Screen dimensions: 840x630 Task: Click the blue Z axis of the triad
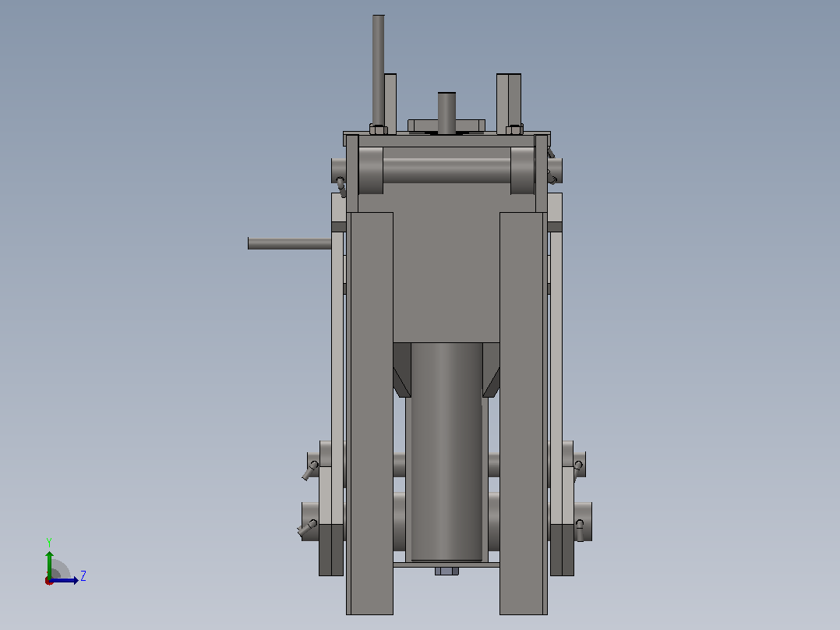tap(64, 580)
